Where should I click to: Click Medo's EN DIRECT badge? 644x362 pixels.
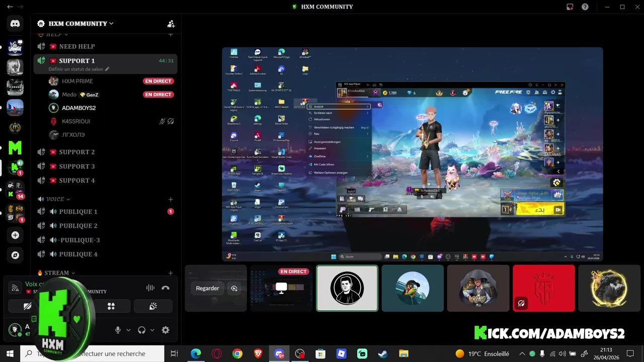point(158,95)
